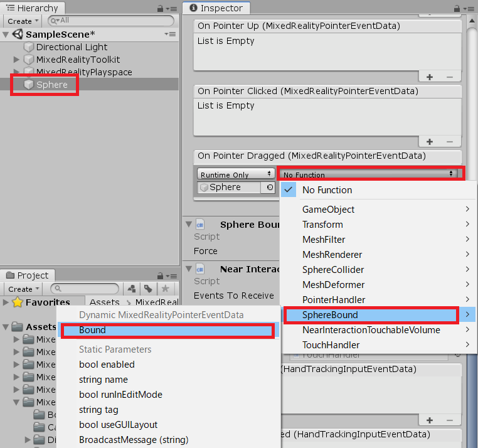The image size is (478, 448).
Task: Click Unity logo beside SampleScene
Action: tap(18, 34)
